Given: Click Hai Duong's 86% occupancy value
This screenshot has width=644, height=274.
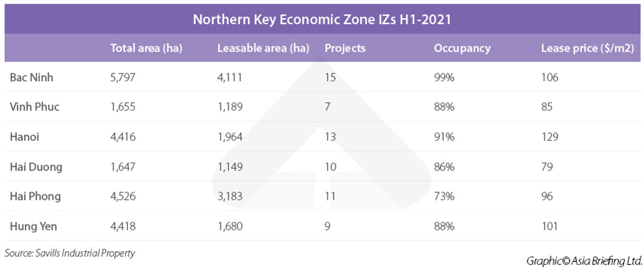Looking at the screenshot, I should [444, 167].
